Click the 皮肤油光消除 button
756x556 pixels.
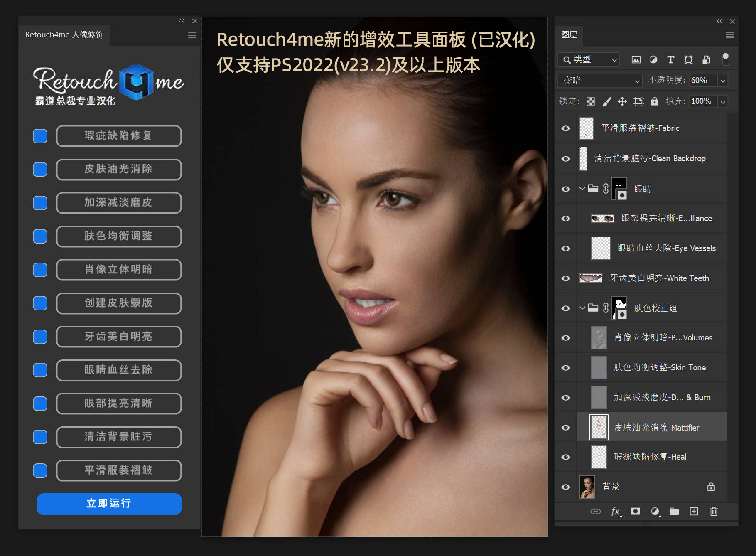(119, 169)
